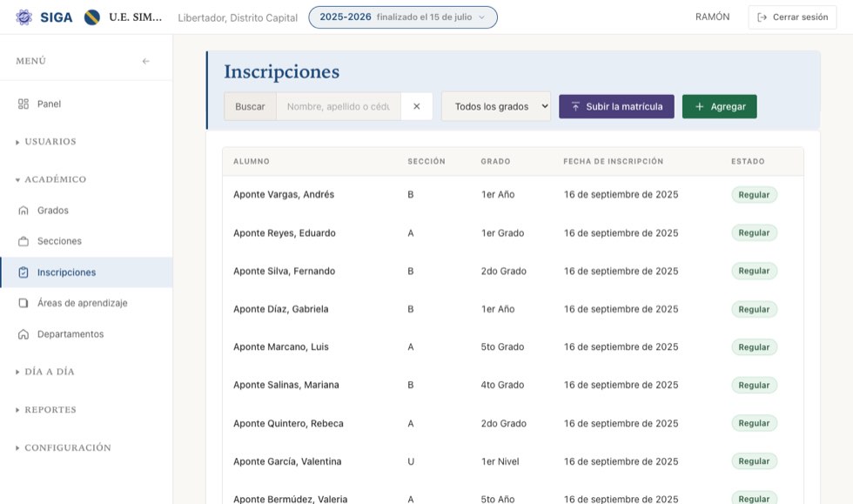853x504 pixels.
Task: Select student Aponte Marcano, Luis
Action: pos(281,347)
